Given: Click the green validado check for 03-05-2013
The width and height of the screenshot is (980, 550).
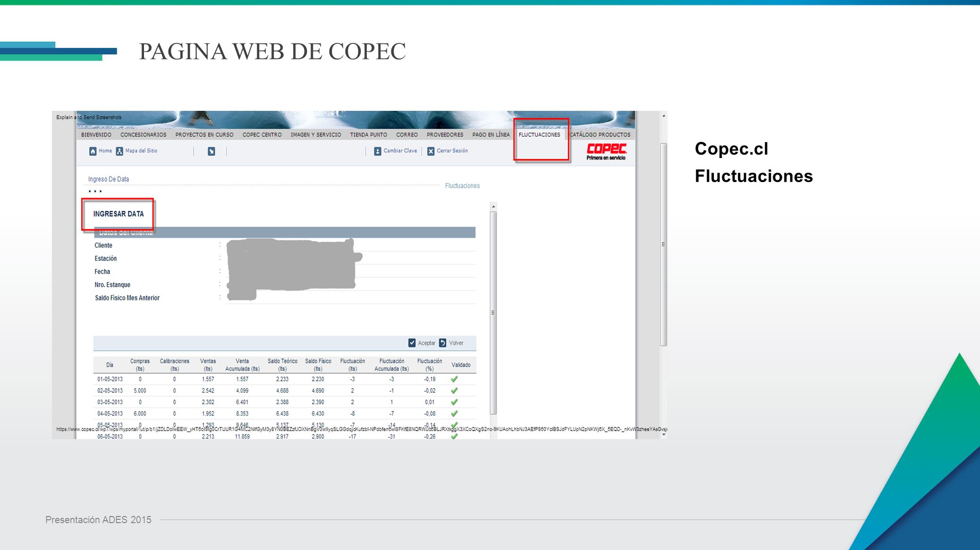Looking at the screenshot, I should coord(454,402).
